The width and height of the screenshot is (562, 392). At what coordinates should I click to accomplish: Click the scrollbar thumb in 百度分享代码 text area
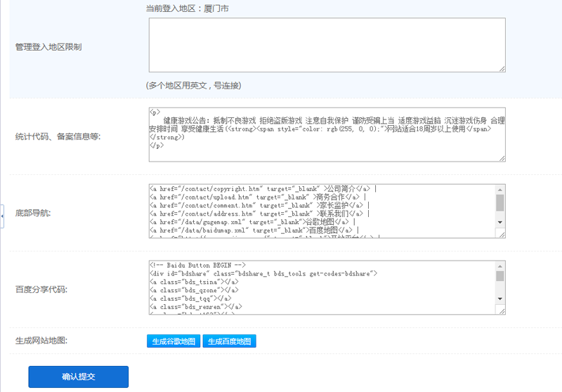(x=499, y=276)
